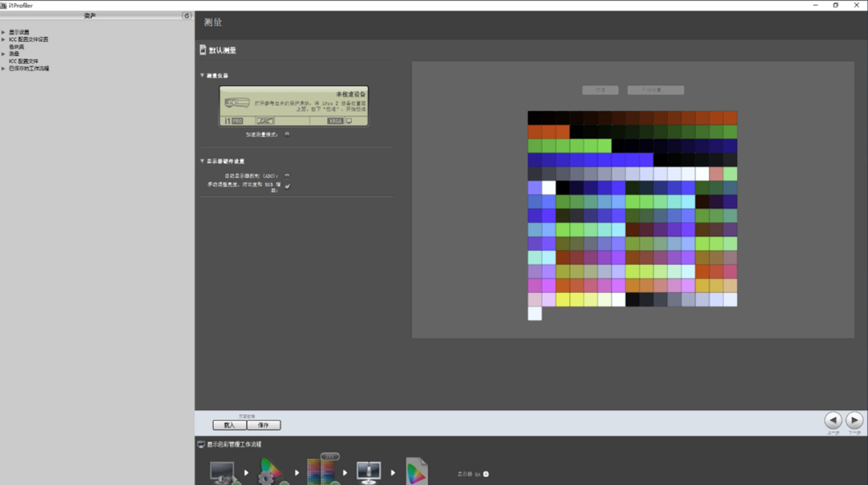The image size is (868, 485).
Task: Click the 开始测量 button above the patches
Action: [x=656, y=90]
